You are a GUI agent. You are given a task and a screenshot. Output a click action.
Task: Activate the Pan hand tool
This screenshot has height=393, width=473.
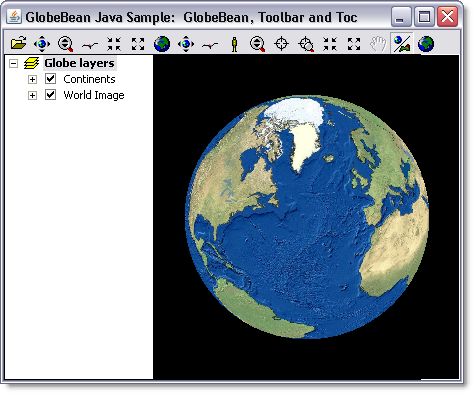click(x=378, y=44)
